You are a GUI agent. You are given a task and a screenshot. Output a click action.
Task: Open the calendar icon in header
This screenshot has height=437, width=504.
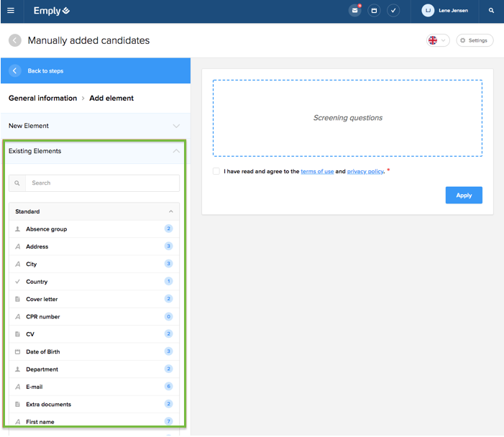coord(374,11)
